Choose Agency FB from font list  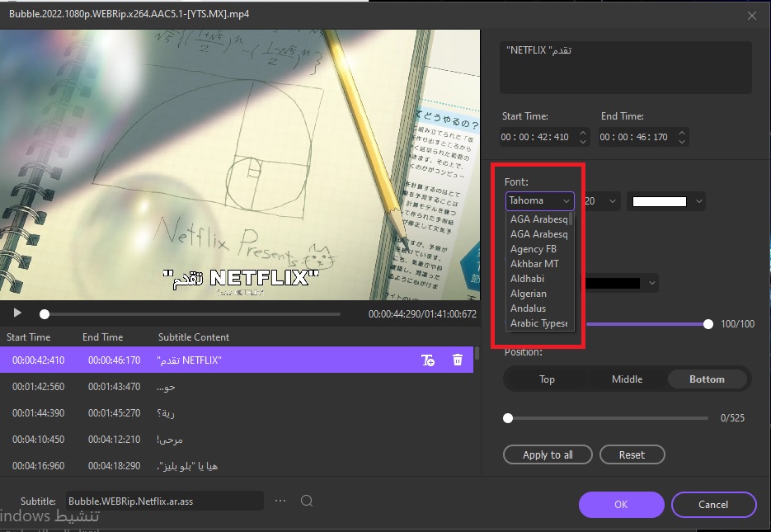(534, 249)
